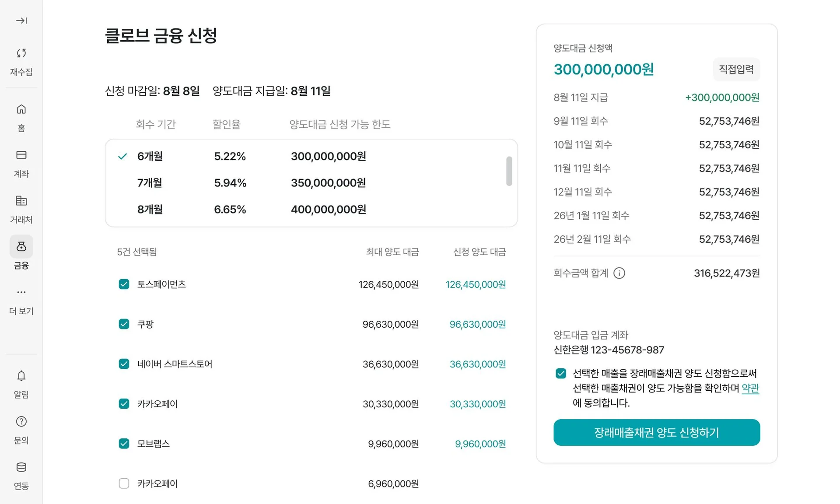Screen dimensions: 840x504
Task: Open the 거래처 page from the sidebar
Action: tap(21, 208)
